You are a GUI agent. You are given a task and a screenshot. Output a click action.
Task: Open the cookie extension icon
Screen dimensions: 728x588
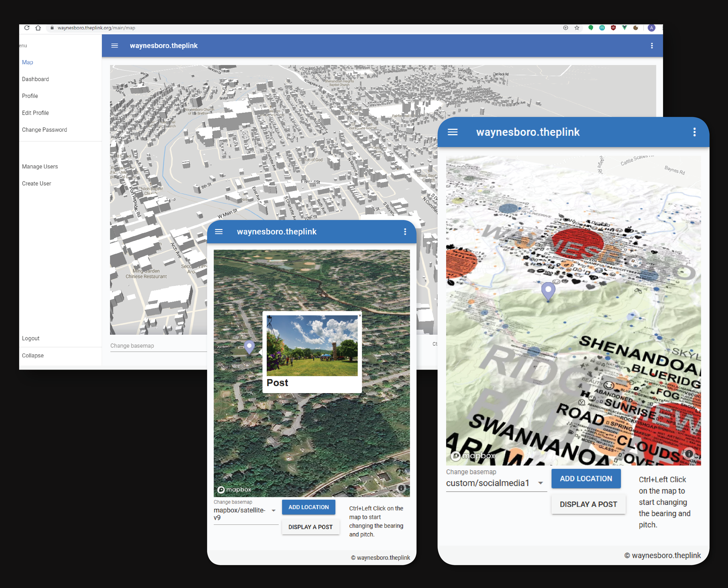click(x=636, y=28)
